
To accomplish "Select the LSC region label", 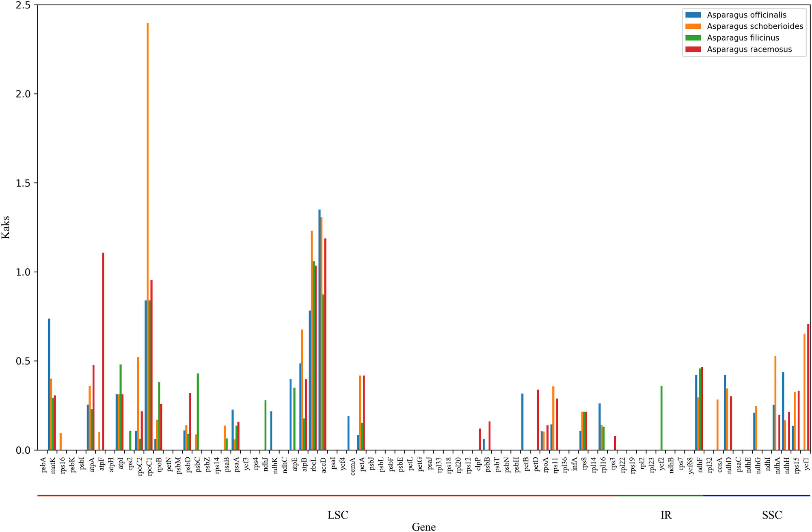I will coord(338,515).
